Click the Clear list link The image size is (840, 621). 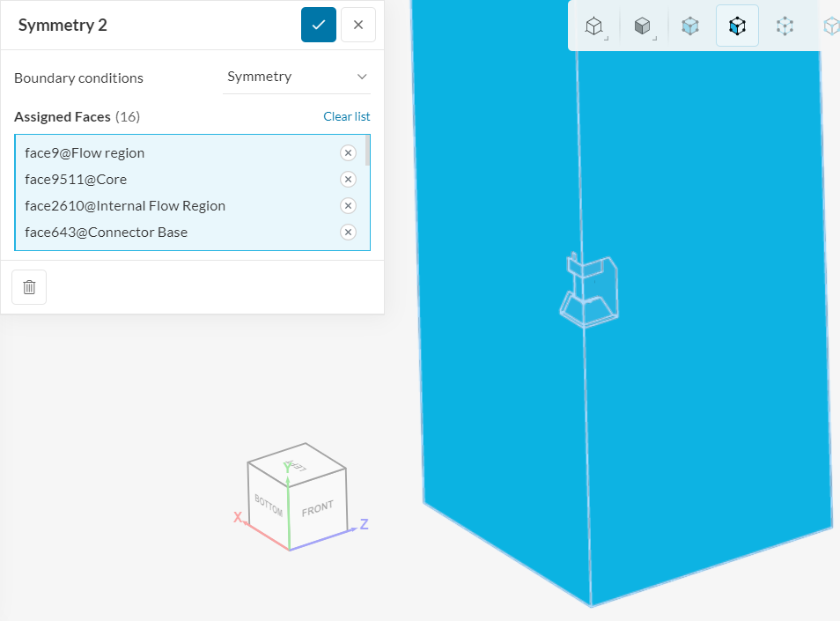(346, 116)
